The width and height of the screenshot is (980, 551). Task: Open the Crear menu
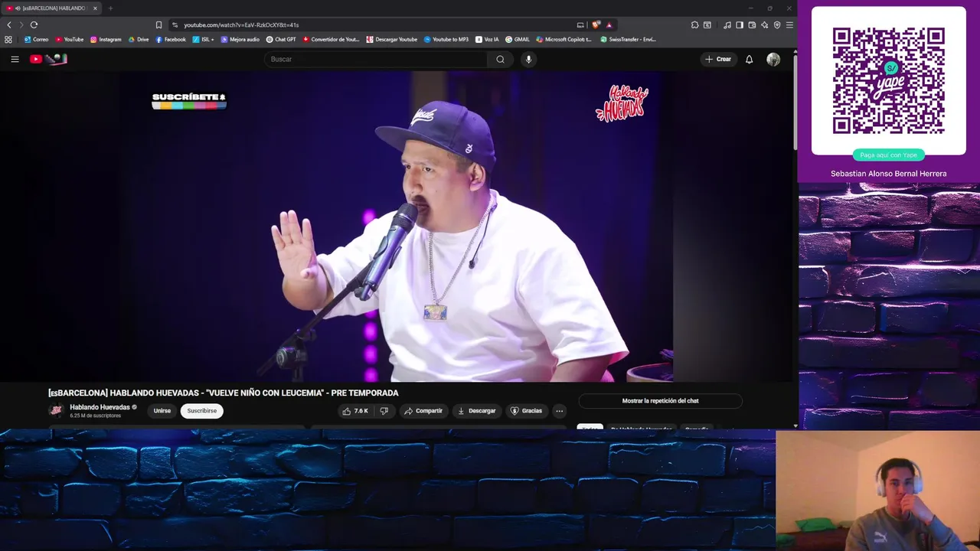(x=718, y=59)
